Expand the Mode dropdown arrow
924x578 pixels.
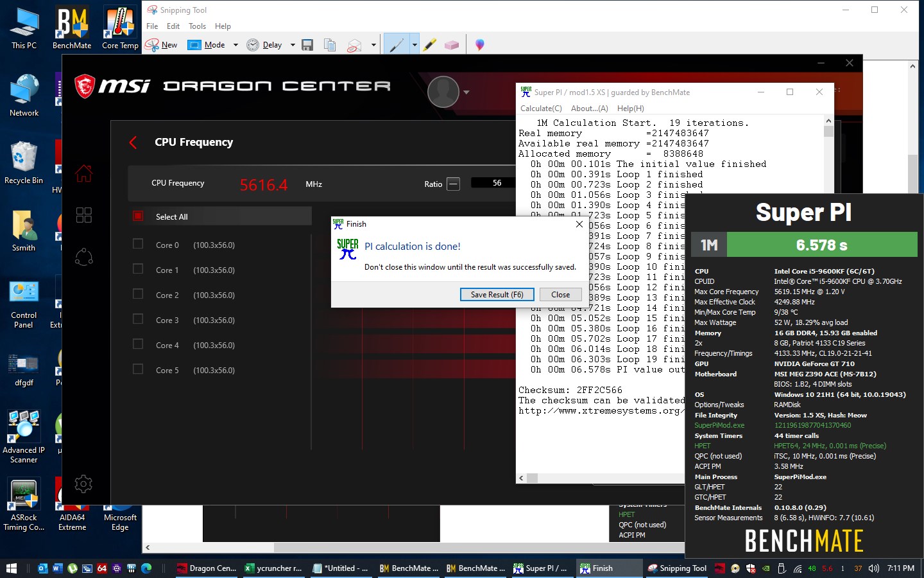tap(235, 45)
